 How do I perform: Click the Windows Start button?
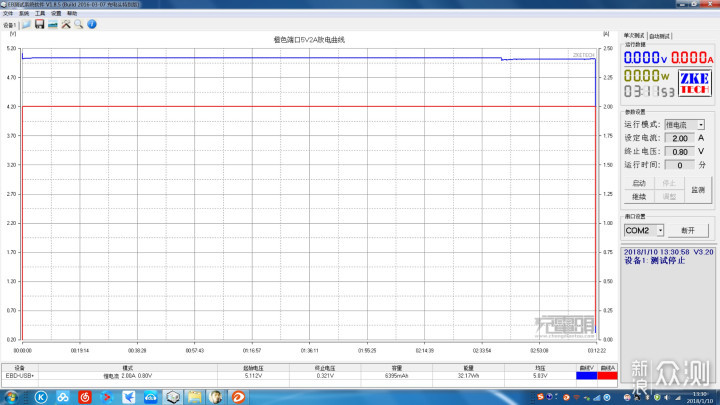[x=9, y=397]
